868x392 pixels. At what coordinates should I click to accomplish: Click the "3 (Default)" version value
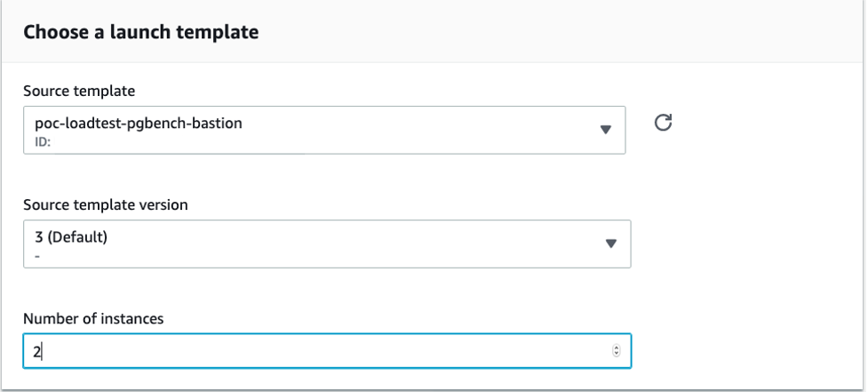[70, 236]
